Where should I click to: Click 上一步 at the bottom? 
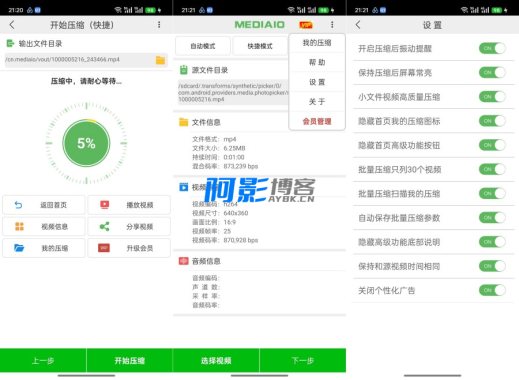pos(43,360)
